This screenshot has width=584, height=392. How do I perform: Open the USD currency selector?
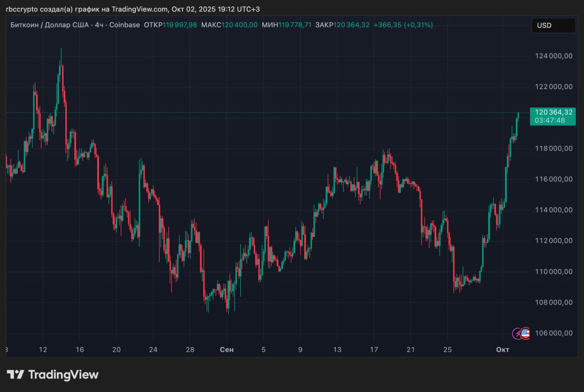[553, 26]
